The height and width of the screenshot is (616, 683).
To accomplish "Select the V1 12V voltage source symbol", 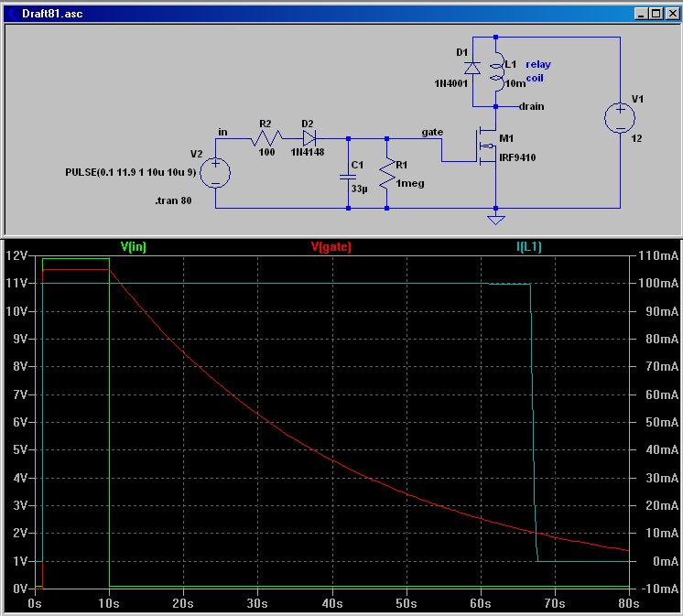I will [x=620, y=118].
